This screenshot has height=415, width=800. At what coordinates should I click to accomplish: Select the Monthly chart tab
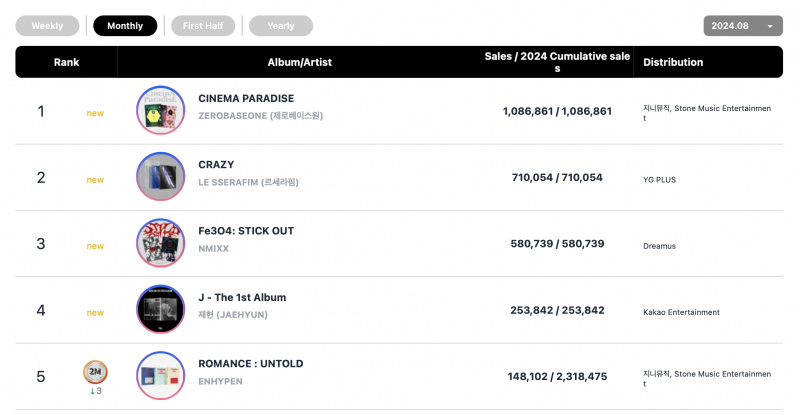pos(125,26)
